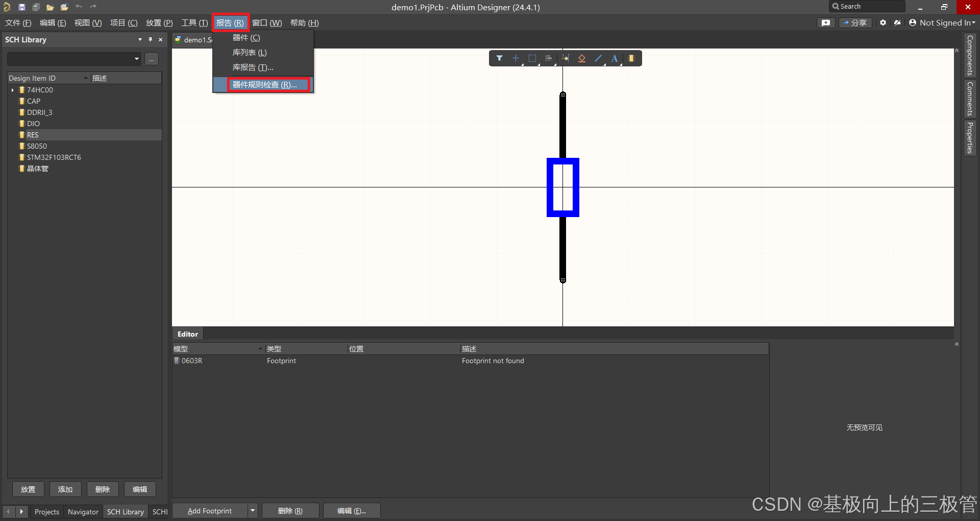Collapse the model preview pane chevron
980x521 pixels.
pyautogui.click(x=957, y=345)
